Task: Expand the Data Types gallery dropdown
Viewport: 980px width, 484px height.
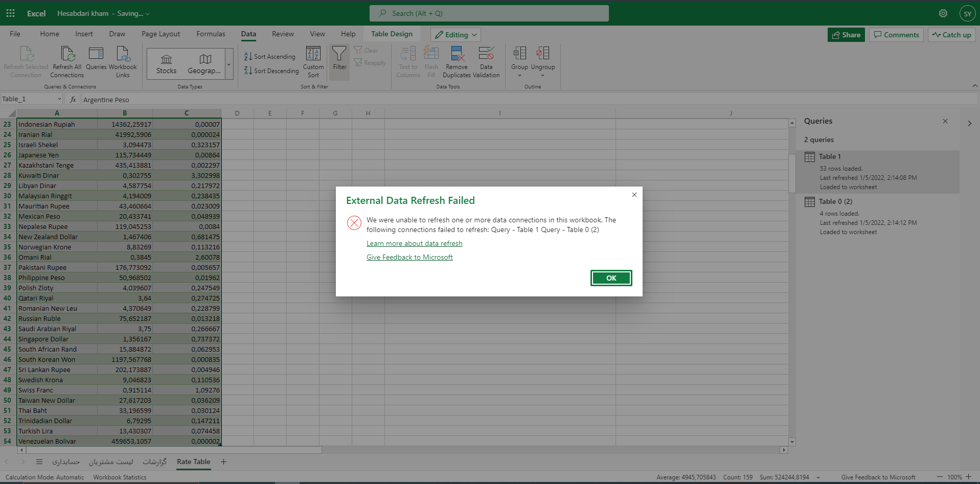Action: (x=229, y=64)
